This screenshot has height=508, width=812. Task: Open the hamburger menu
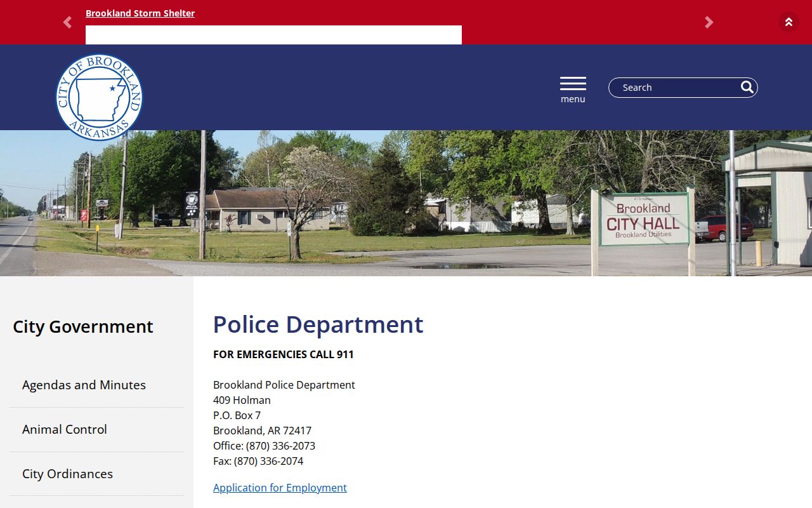573,90
